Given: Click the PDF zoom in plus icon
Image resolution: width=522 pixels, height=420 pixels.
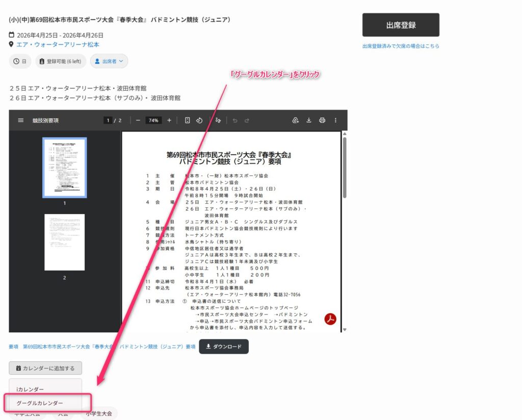Looking at the screenshot, I should click(x=169, y=120).
